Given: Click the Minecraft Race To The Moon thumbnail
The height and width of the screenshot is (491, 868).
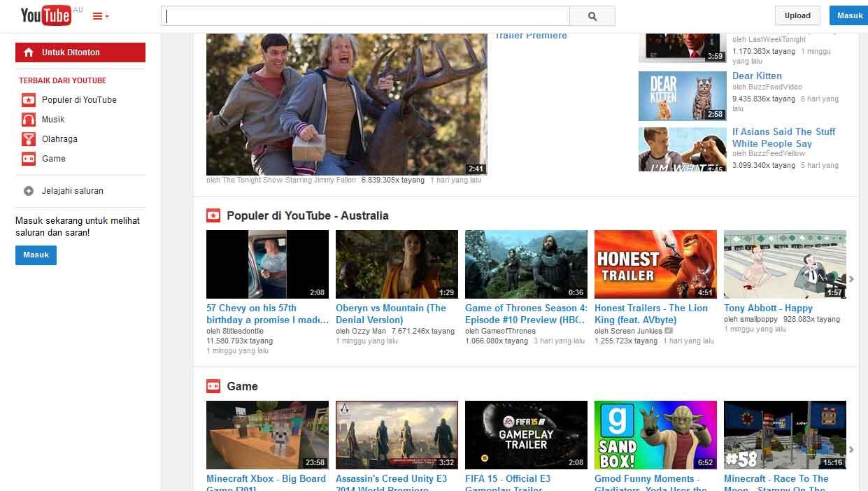Looking at the screenshot, I should [785, 435].
